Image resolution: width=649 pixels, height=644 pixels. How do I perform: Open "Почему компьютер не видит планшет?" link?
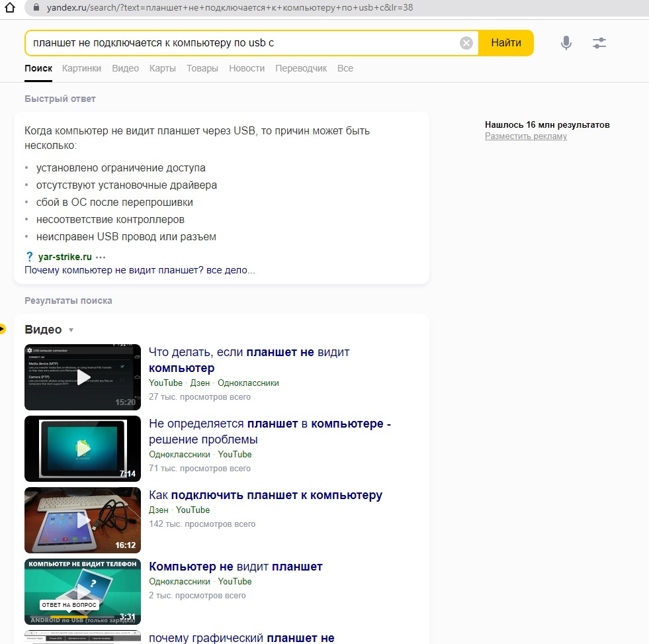pos(140,270)
